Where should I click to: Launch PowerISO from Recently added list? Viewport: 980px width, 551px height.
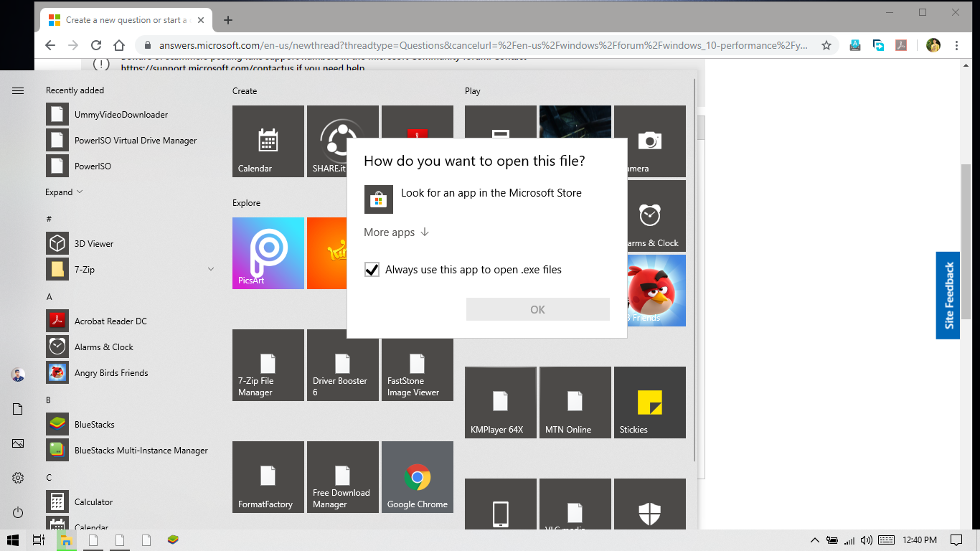129,166
